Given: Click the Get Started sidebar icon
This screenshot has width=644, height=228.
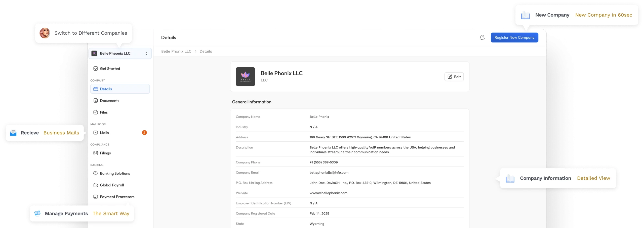Looking at the screenshot, I should [x=96, y=69].
